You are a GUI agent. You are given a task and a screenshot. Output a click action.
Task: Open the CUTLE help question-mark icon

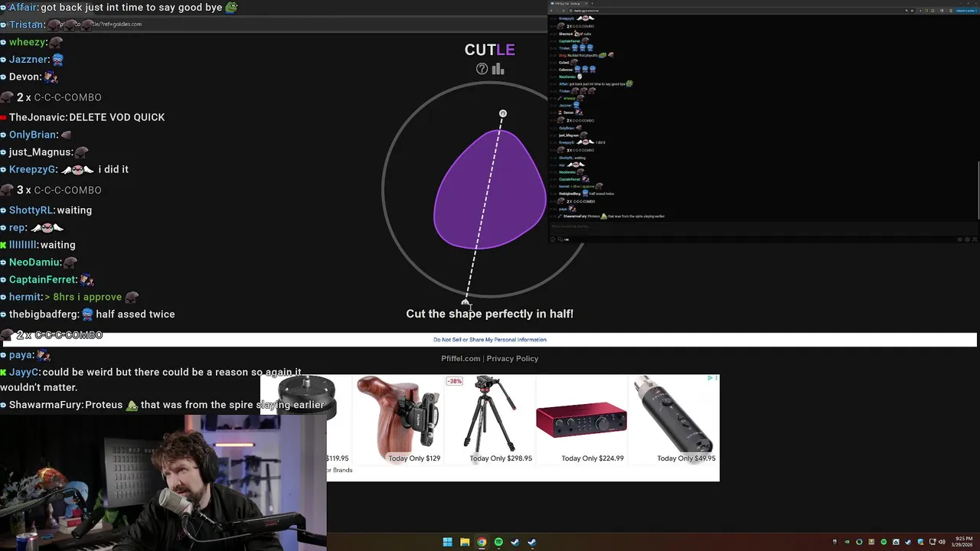482,69
